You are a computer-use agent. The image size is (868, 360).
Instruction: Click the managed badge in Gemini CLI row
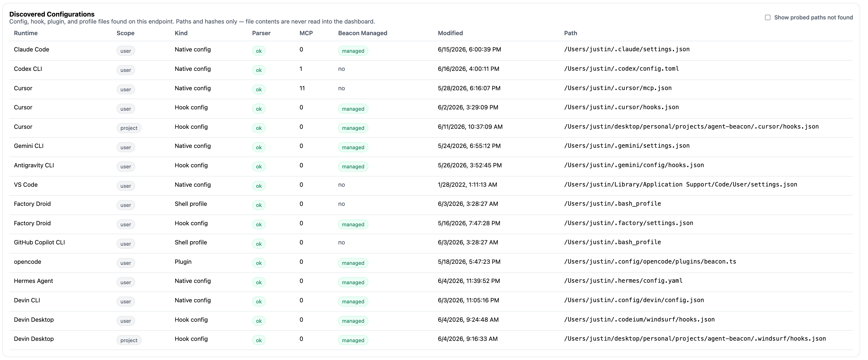click(x=353, y=147)
